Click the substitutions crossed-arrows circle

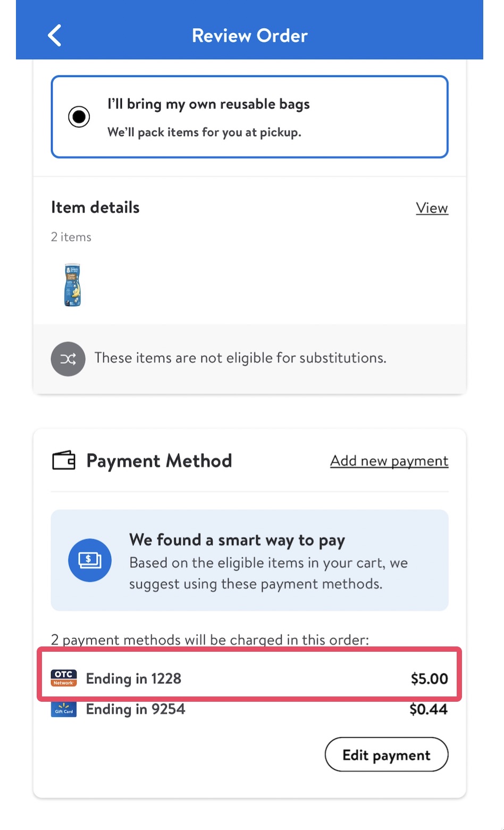click(68, 359)
